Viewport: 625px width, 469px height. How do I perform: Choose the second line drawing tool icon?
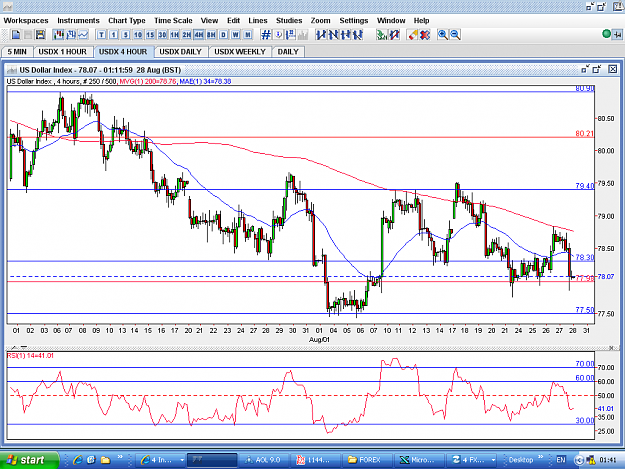point(333,35)
